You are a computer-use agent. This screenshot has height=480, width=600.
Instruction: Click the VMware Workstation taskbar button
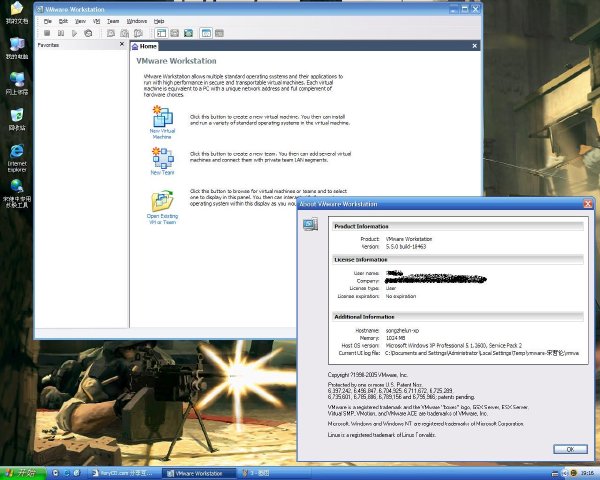[199, 473]
